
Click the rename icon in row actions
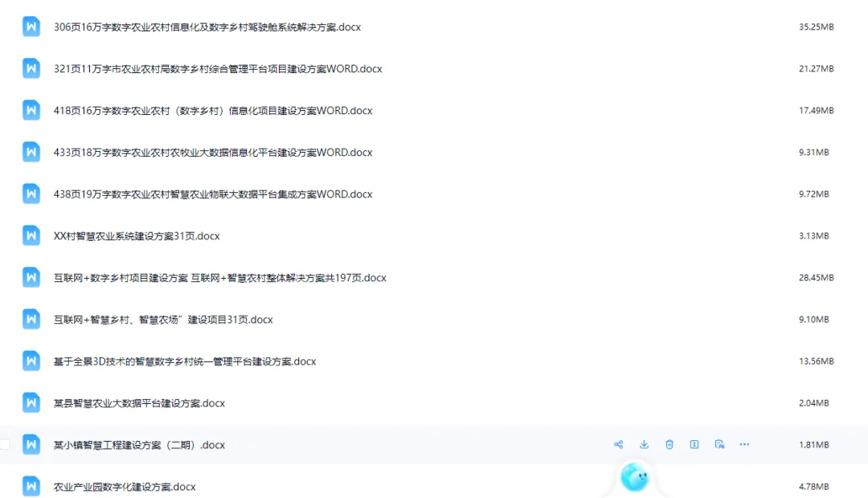tap(694, 444)
